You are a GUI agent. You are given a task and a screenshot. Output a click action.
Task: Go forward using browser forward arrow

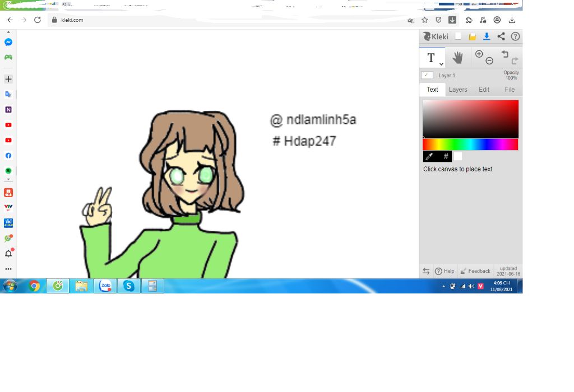(x=24, y=20)
